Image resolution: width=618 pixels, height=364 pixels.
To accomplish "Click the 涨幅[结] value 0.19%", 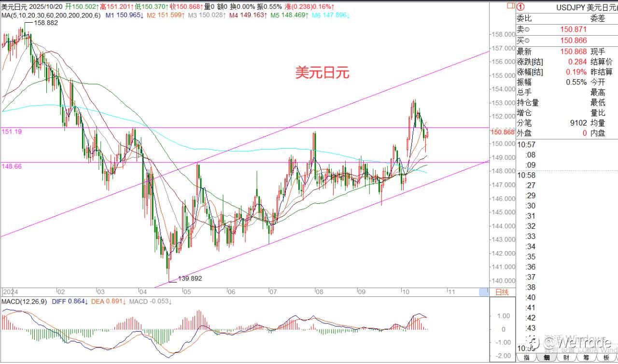I will pos(576,72).
